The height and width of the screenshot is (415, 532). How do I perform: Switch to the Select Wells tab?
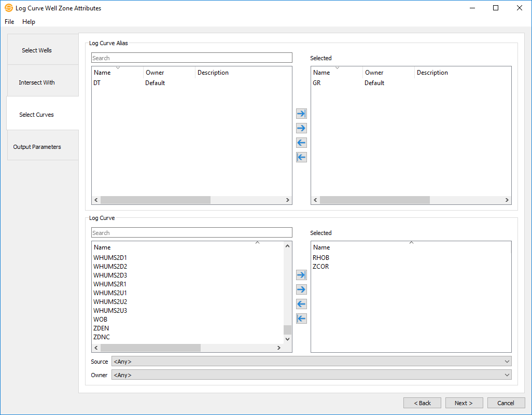pyautogui.click(x=37, y=50)
